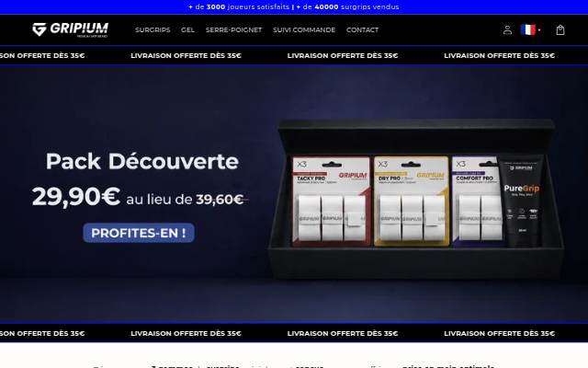Screen dimensions: 588x368
Task: Click the crossed-out 39,60€ price
Action: coord(220,200)
